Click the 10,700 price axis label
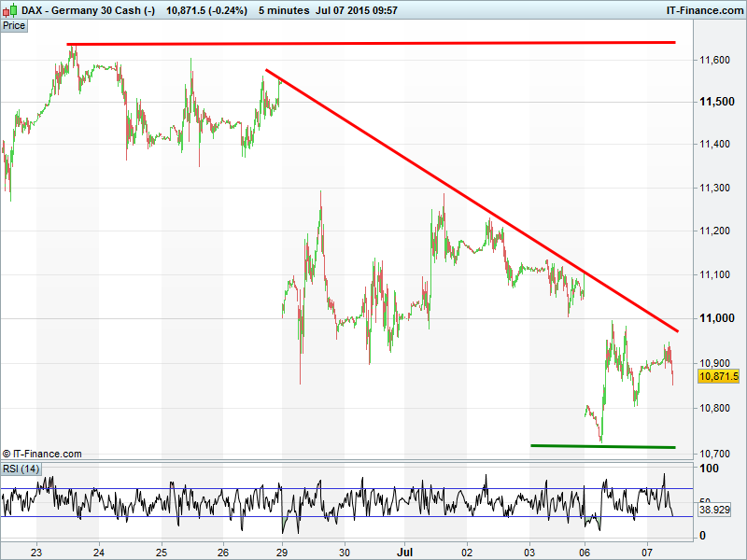The height and width of the screenshot is (560, 747). pyautogui.click(x=714, y=454)
